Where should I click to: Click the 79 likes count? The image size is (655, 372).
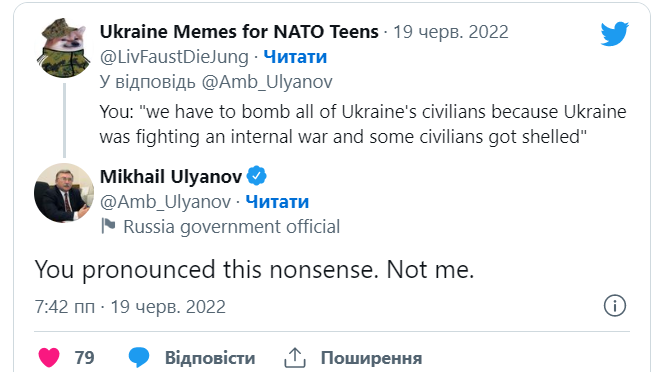pyautogui.click(x=84, y=357)
